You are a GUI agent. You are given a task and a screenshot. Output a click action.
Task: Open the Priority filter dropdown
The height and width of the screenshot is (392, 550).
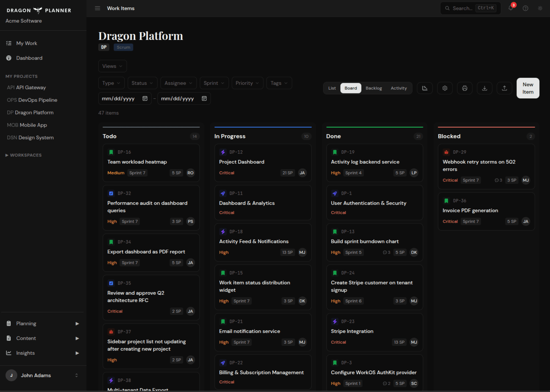pyautogui.click(x=247, y=83)
